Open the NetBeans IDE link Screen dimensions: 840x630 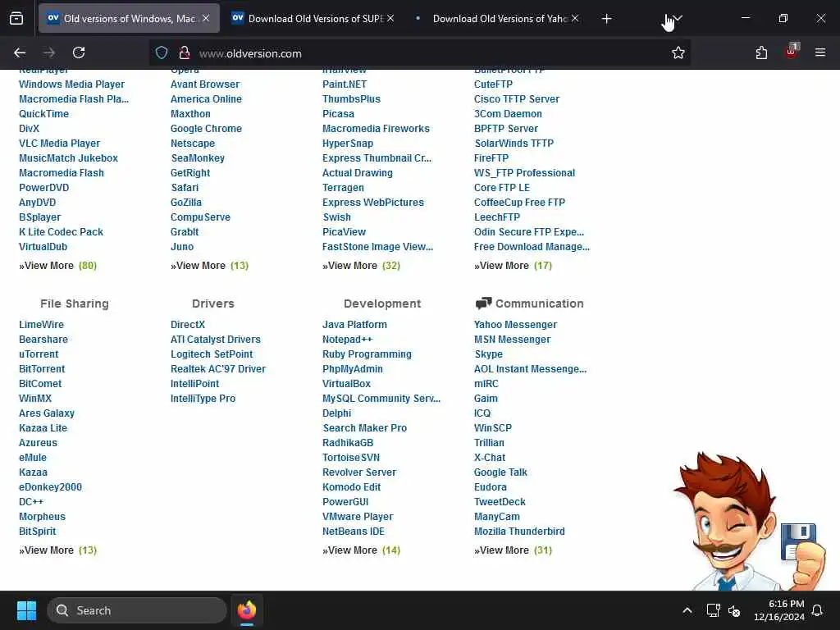tap(354, 532)
